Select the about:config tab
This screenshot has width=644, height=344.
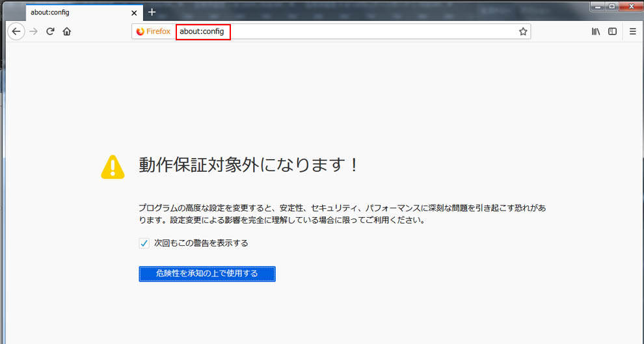tap(72, 12)
